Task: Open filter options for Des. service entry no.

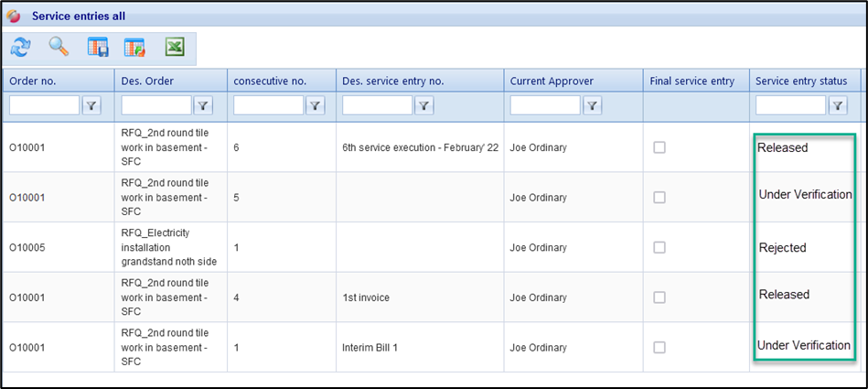Action: [x=423, y=106]
